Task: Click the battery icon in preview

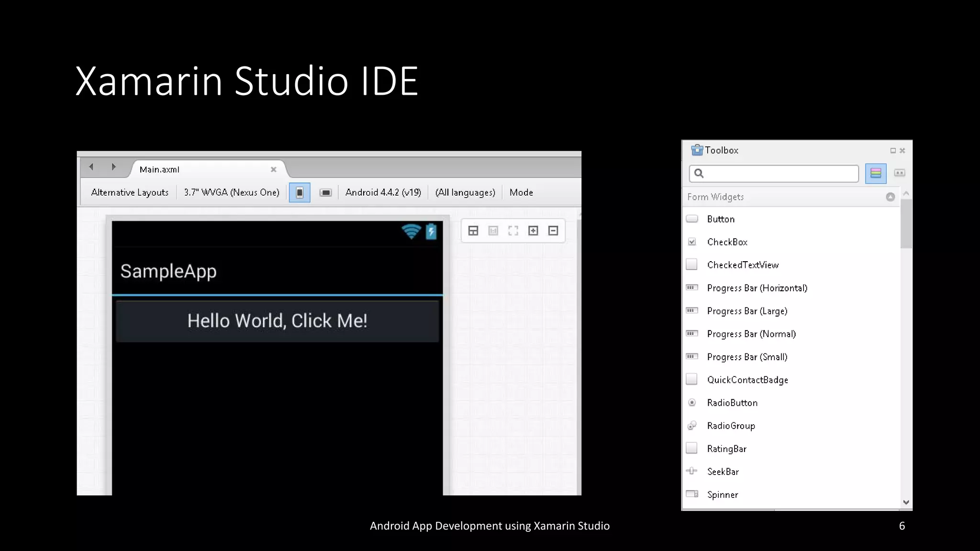Action: coord(431,231)
